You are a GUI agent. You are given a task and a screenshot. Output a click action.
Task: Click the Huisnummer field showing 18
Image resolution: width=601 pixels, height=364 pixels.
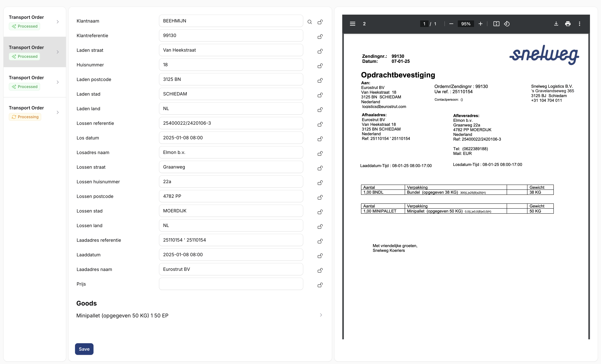pos(231,65)
